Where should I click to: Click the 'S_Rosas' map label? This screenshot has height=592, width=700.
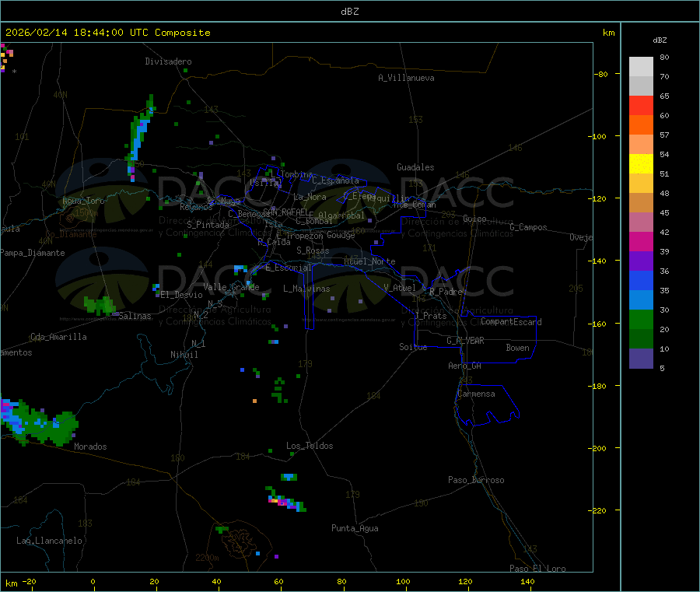313,250
